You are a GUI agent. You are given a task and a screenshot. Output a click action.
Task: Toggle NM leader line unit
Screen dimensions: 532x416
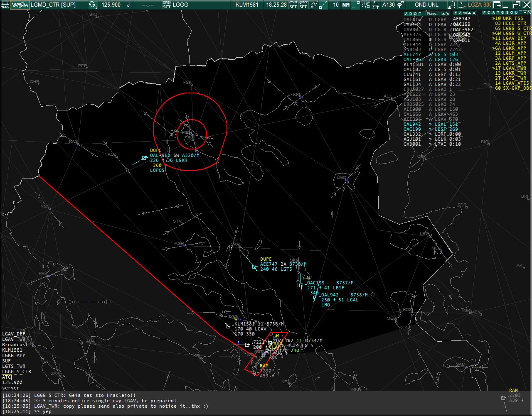coord(346,5)
